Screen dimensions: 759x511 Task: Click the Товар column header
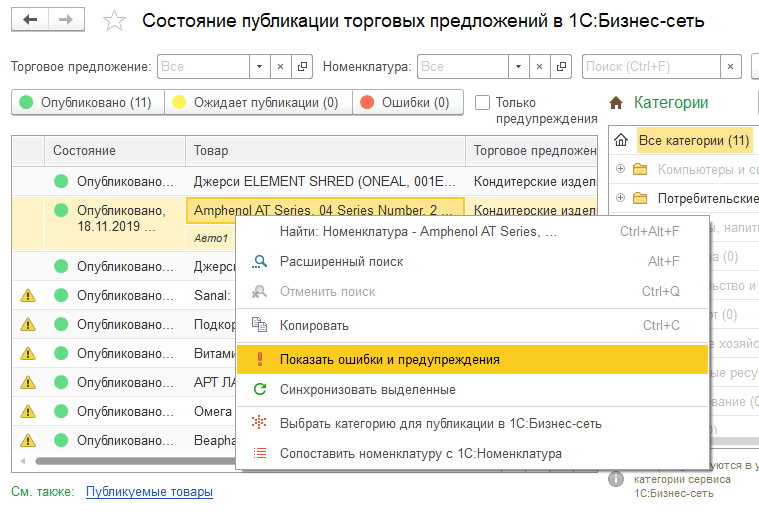point(211,150)
